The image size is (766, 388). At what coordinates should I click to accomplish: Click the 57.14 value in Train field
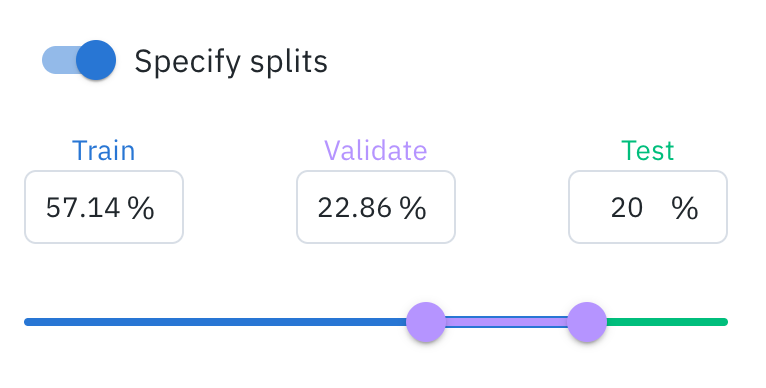click(x=83, y=208)
